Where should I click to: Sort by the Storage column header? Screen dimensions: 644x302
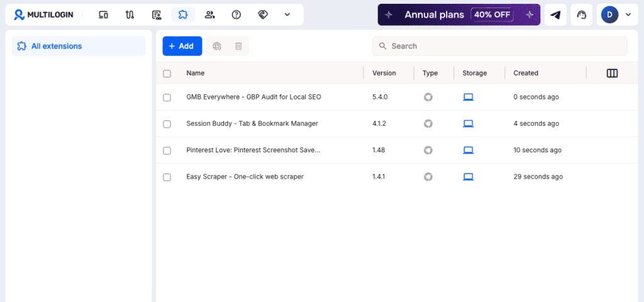tap(474, 73)
